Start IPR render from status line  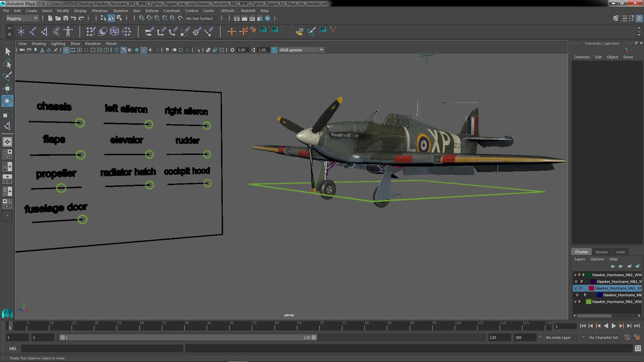[252, 18]
